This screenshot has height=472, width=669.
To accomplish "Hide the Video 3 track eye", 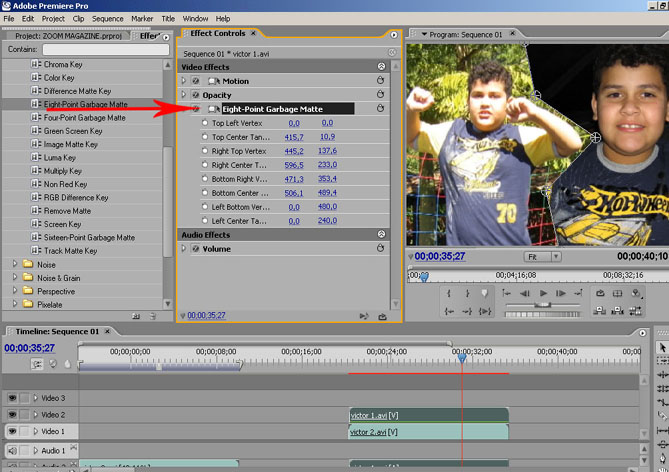I will coord(13,398).
